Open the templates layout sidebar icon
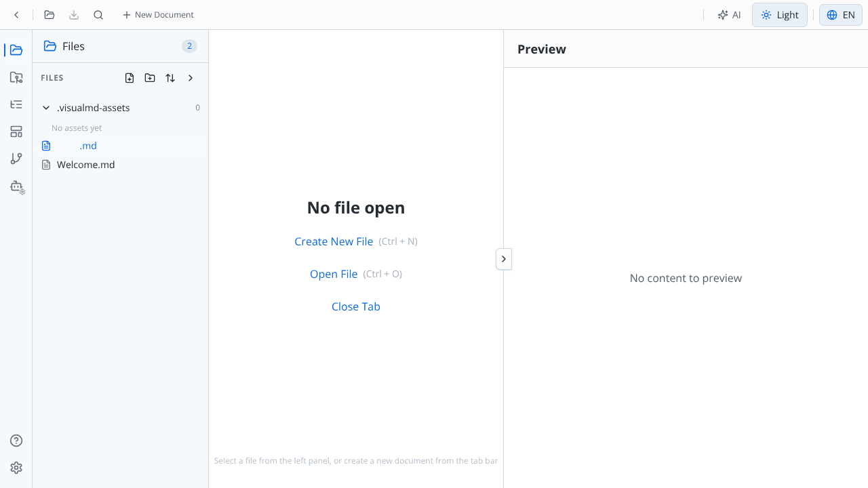Screen dimensions: 868x488 click(x=16, y=131)
